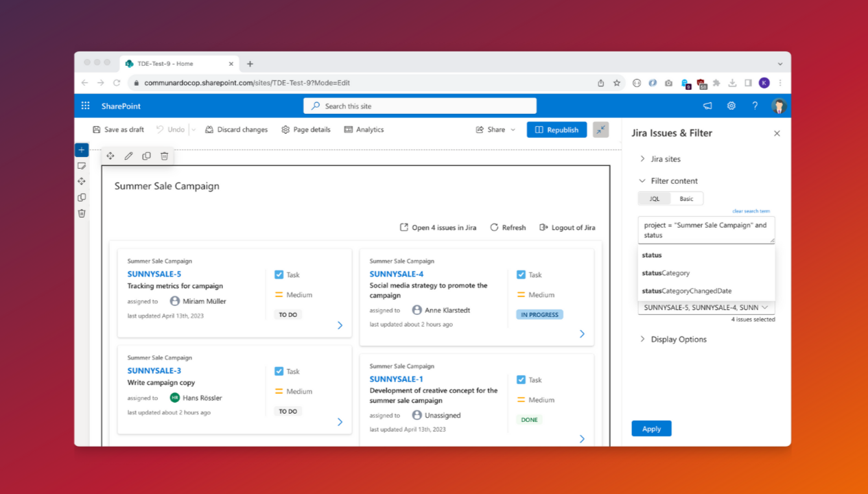Click the DONE status badge
The width and height of the screenshot is (868, 494).
(529, 420)
